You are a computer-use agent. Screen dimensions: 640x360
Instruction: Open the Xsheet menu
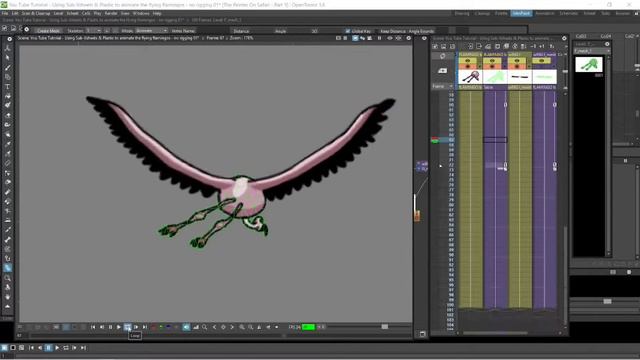pos(73,13)
